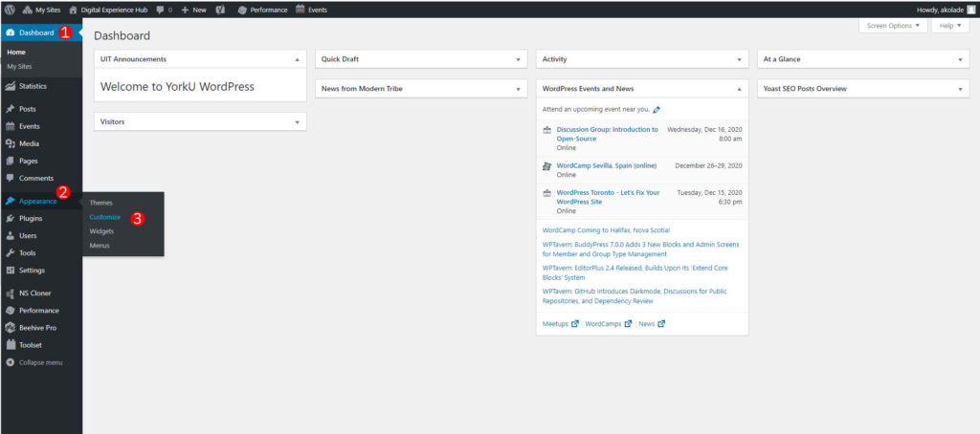Open WordPress Toronto - Let's Fix event
The width and height of the screenshot is (980, 434).
click(x=608, y=197)
